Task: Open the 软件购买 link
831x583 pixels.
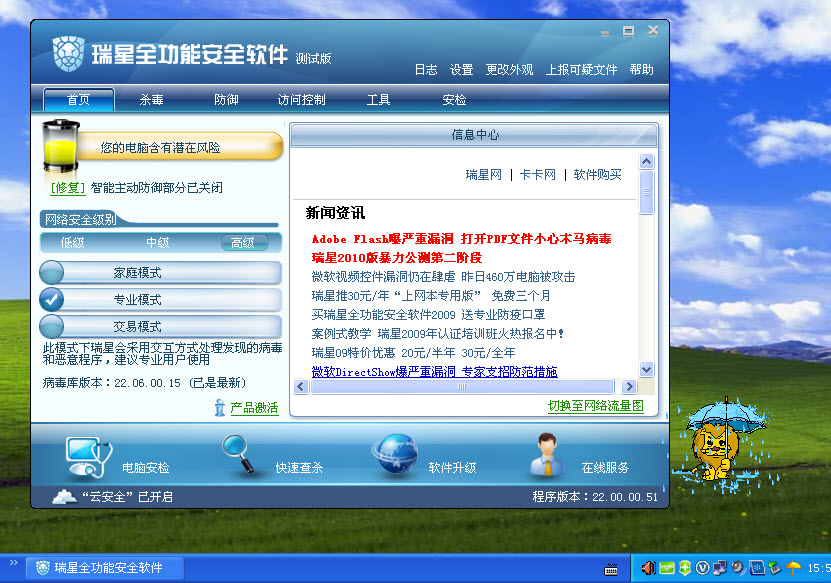Action: [x=597, y=174]
